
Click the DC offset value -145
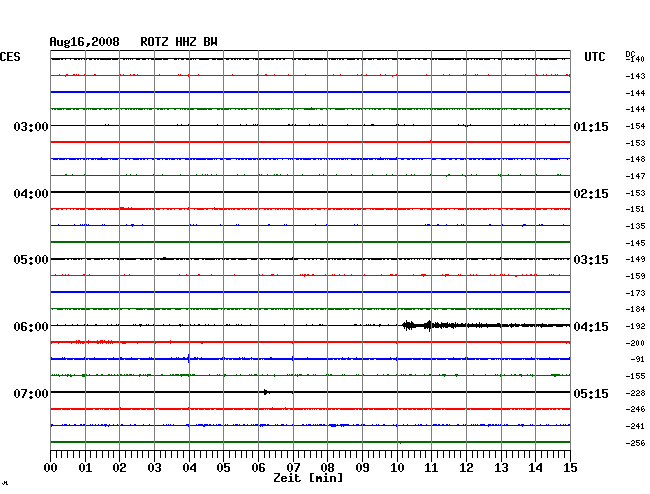click(x=635, y=243)
